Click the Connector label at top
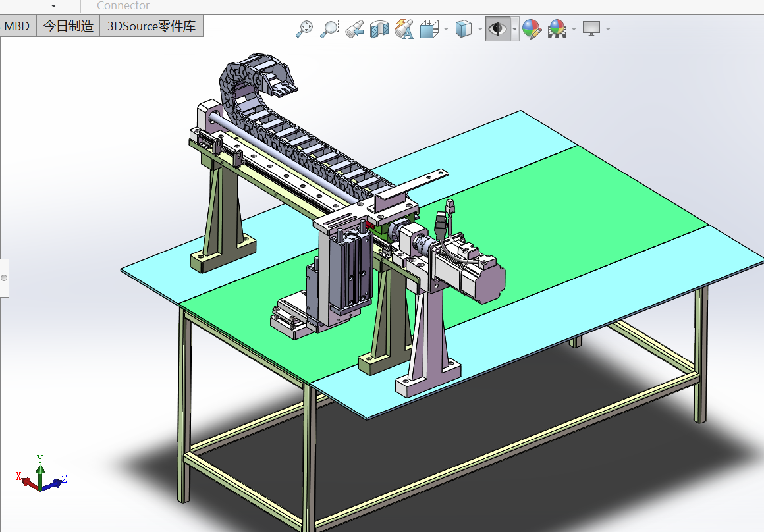764x532 pixels. 123,5
